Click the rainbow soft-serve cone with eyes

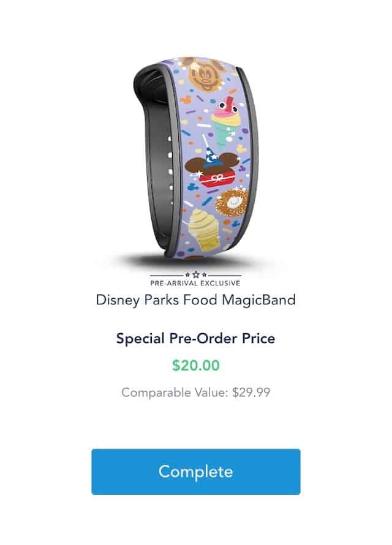click(x=225, y=122)
